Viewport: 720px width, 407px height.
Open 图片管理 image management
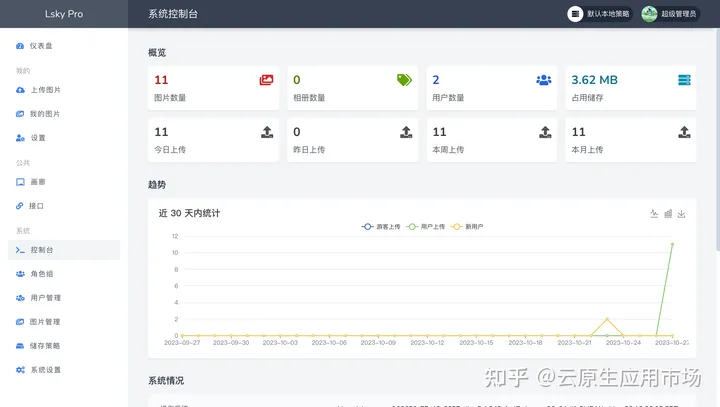point(64,322)
